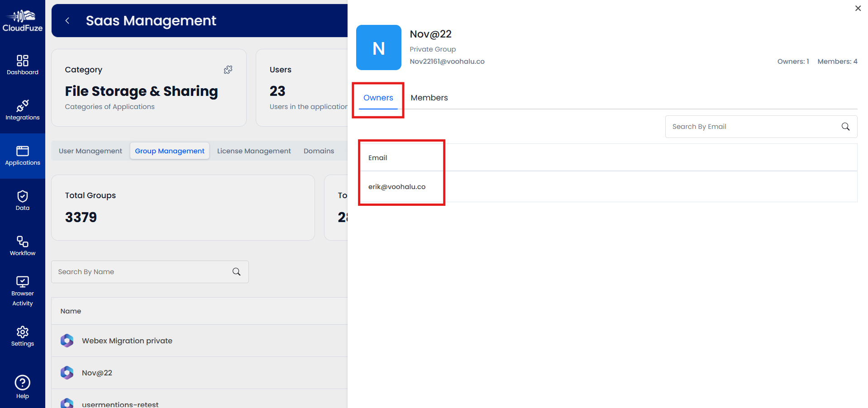The image size is (868, 408).
Task: Click the CloudFuze logo
Action: point(22,19)
